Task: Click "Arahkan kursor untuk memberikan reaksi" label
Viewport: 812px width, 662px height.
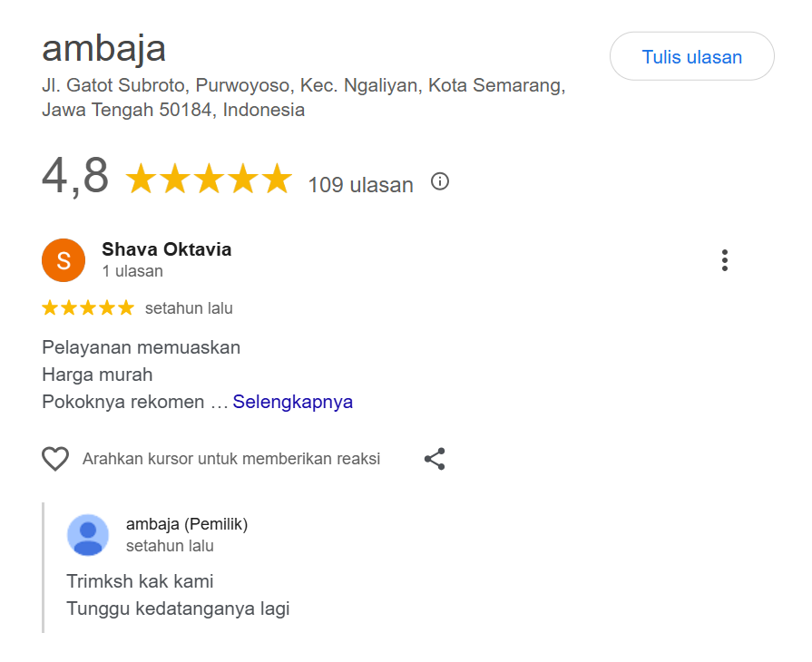Action: 231,459
